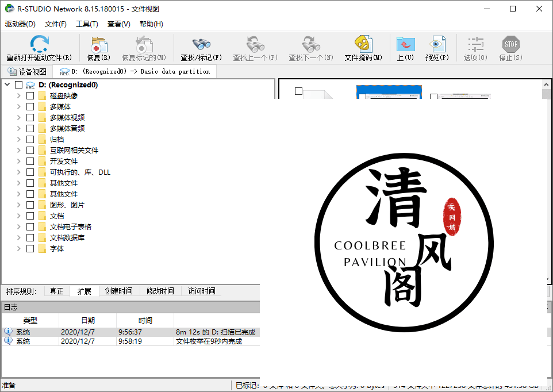Viewport: 553px width, 392px height.
Task: Click the reopen drive files toolbar icon
Action: point(39,44)
